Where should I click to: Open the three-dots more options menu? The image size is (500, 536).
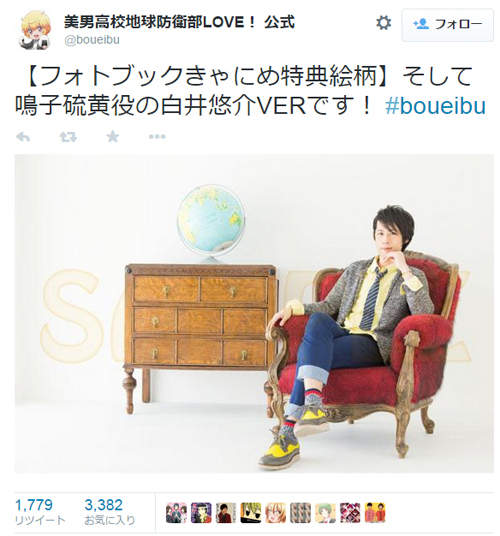coord(157,137)
